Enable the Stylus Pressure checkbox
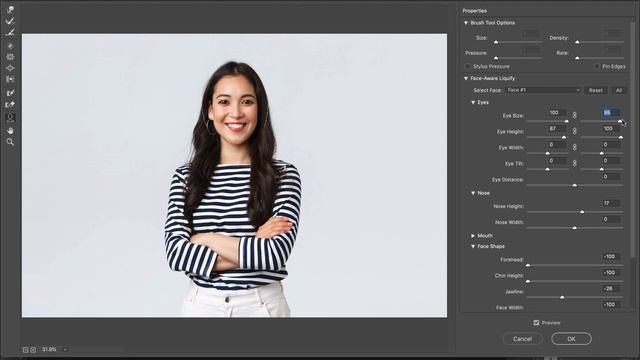Viewport: 640px width, 360px height. [x=468, y=66]
